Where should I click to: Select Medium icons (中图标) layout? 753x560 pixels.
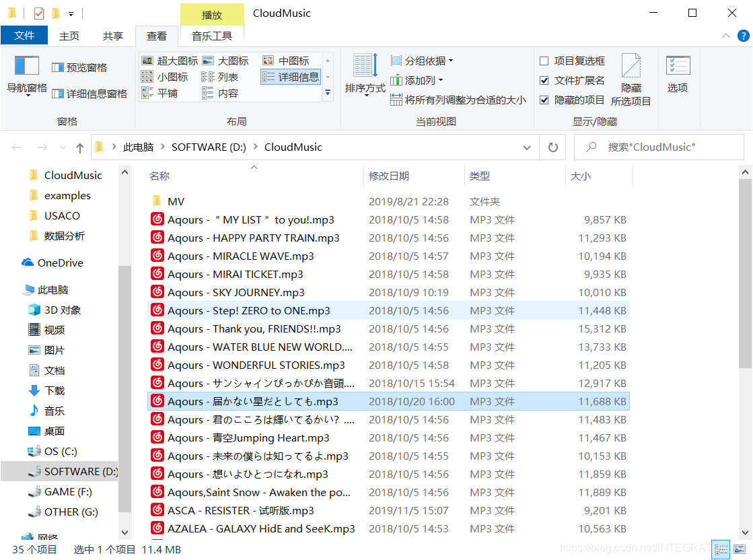tap(286, 61)
